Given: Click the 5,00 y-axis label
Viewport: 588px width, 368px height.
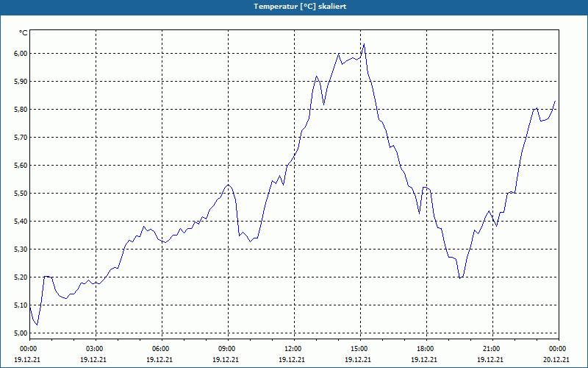Looking at the screenshot, I should click(21, 333).
